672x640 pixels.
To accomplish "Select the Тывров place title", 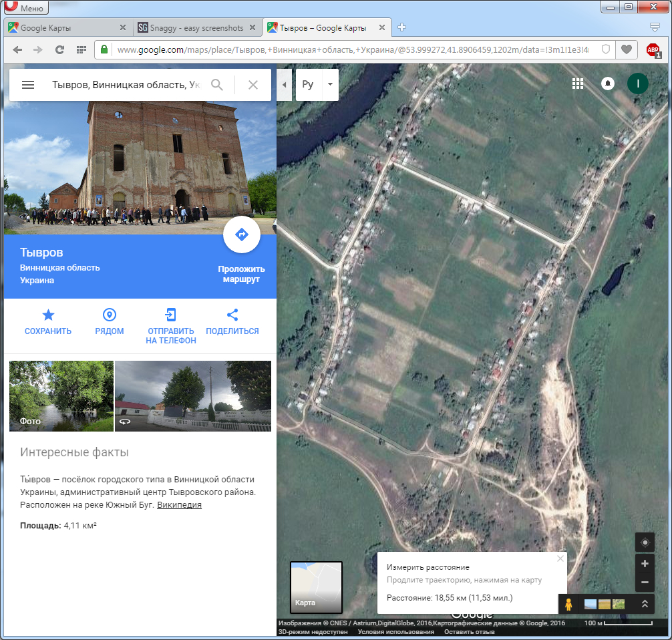I will (41, 253).
